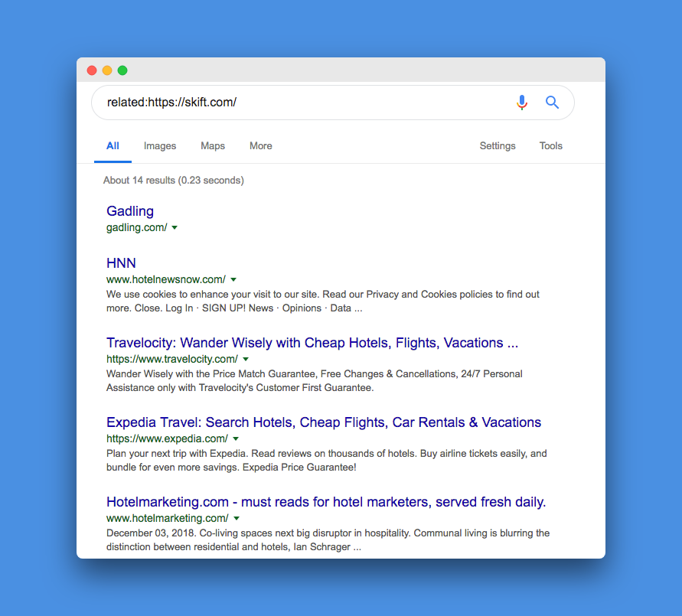Click the voice search microphone icon
682x616 pixels.
tap(521, 103)
